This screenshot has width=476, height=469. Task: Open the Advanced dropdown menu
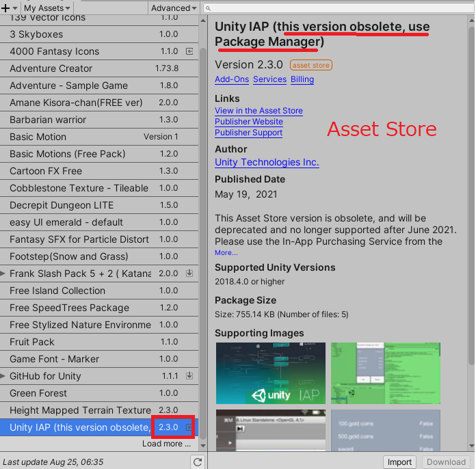tap(174, 8)
